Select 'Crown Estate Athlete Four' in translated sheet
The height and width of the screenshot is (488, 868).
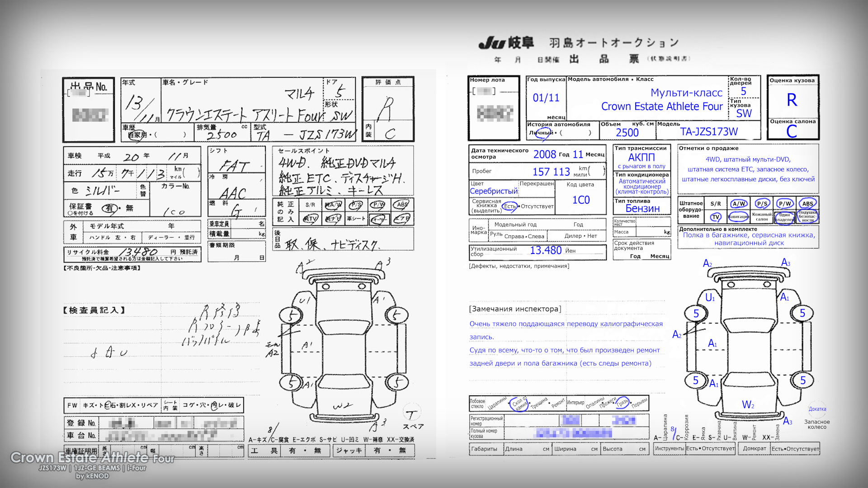(662, 107)
